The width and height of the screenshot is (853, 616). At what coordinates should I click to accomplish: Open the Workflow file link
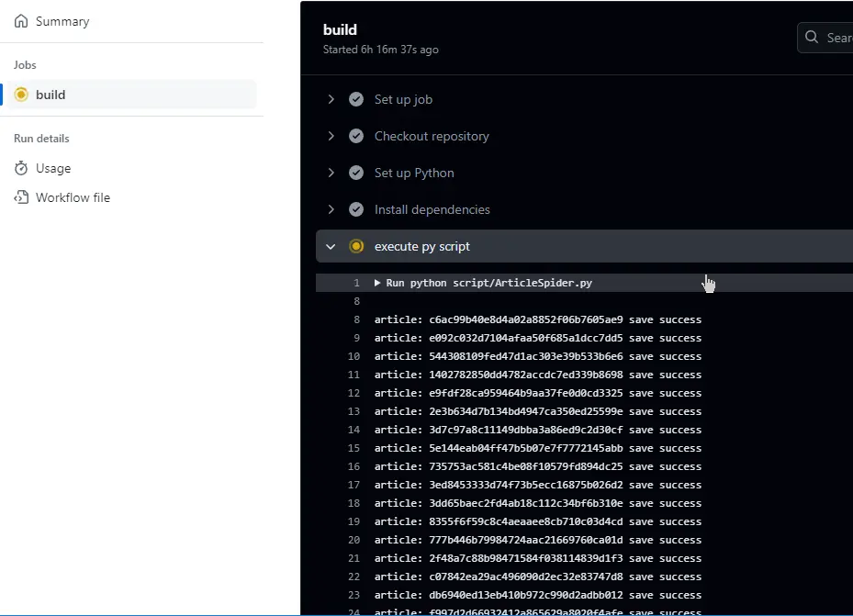pyautogui.click(x=73, y=197)
